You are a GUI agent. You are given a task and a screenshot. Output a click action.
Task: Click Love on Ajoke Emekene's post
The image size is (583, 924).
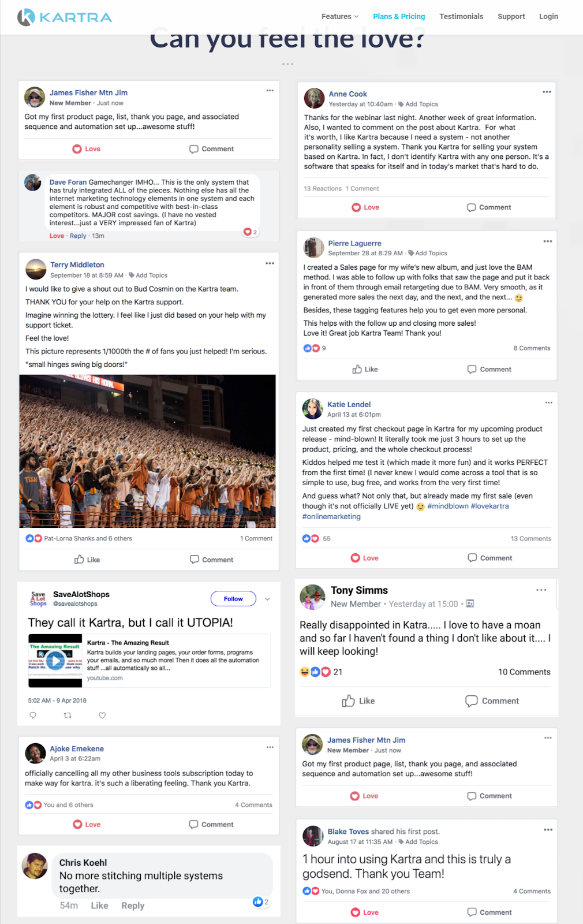point(87,825)
